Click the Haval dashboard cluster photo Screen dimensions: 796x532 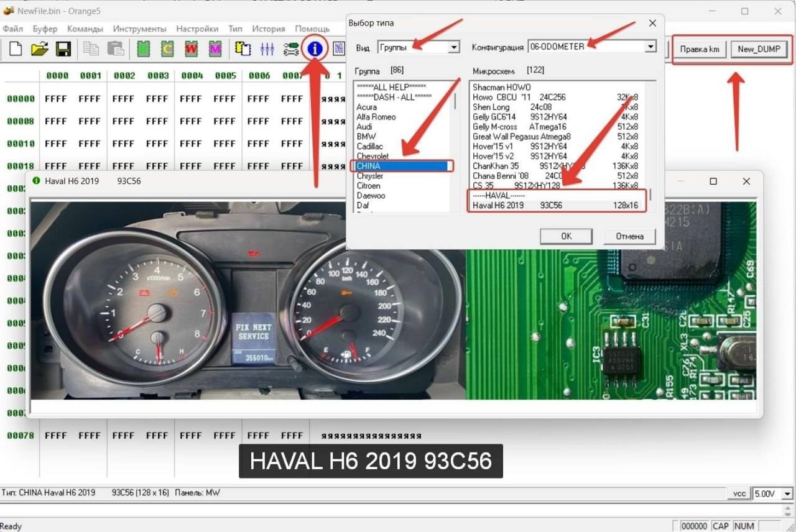(248, 300)
